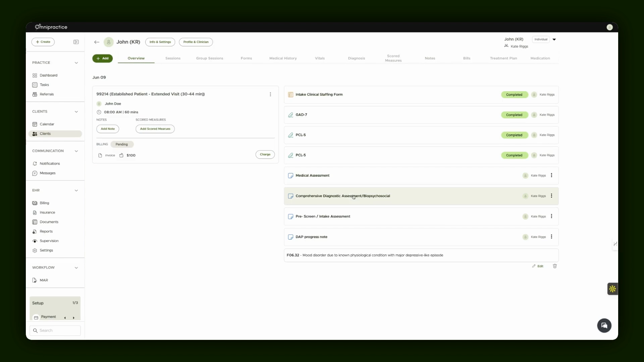Open the session card three-dot menu
The height and width of the screenshot is (362, 644).
pos(270,94)
